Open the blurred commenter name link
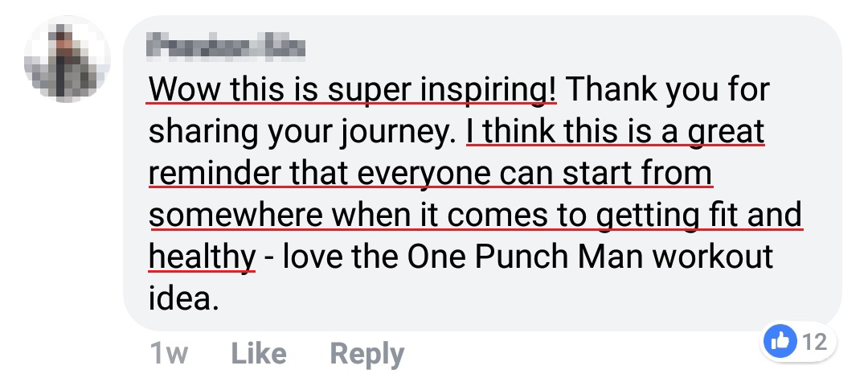This screenshot has width=868, height=378. click(227, 47)
